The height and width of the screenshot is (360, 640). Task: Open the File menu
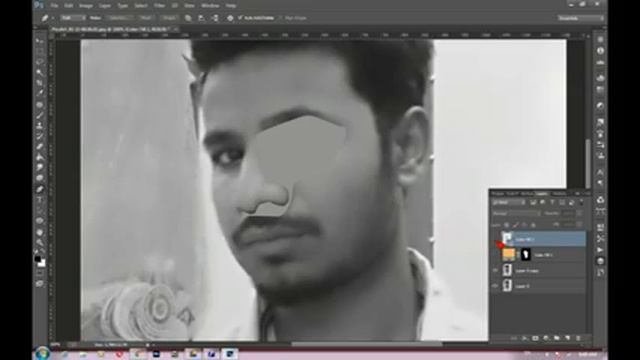pos(54,6)
